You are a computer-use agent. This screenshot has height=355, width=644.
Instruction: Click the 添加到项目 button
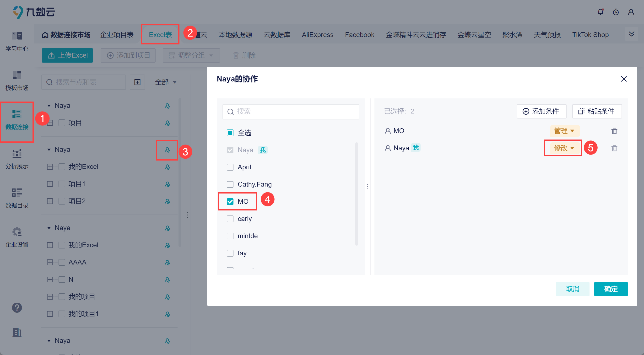point(128,55)
